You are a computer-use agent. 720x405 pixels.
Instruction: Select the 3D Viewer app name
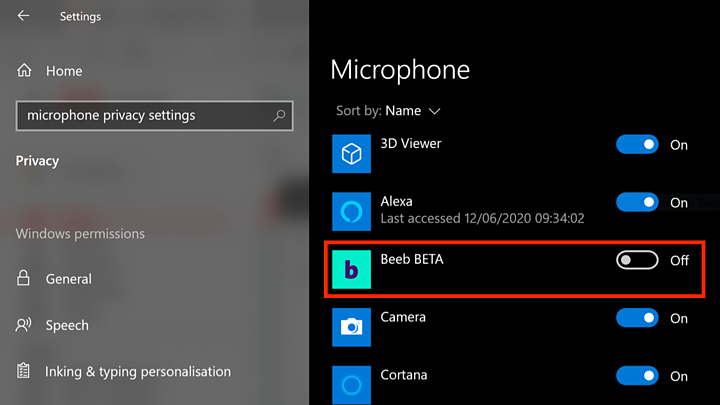coord(411,143)
